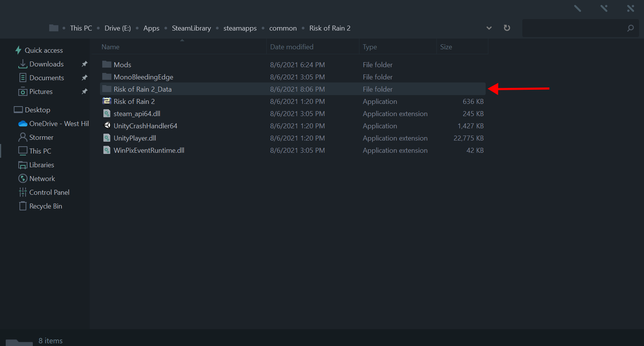Open OneDrive - West Hil in navigation pane
This screenshot has height=346, width=644.
click(59, 124)
